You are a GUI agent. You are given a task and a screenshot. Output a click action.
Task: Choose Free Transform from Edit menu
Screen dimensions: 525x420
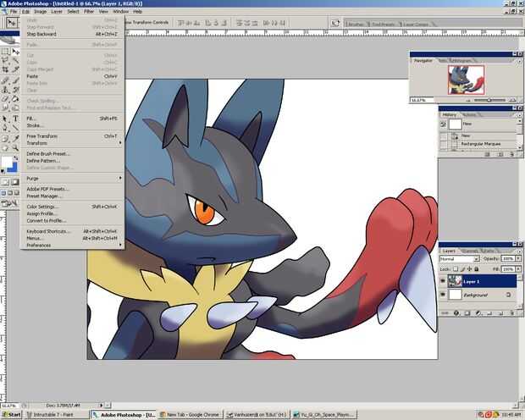coord(72,136)
